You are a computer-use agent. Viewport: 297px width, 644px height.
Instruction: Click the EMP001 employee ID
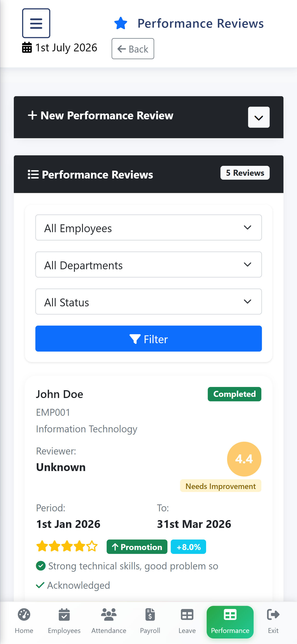click(x=53, y=413)
